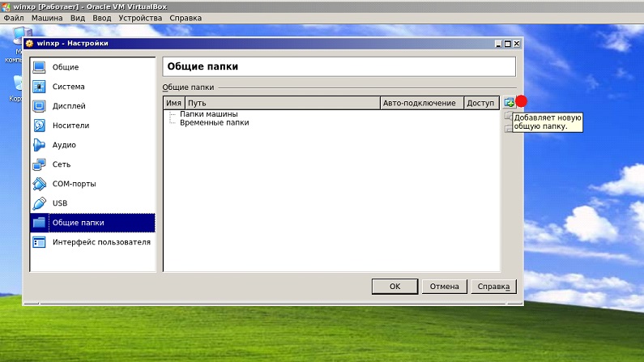Sort by the Доступ column header
Viewport: 644px width, 362px height.
(480, 104)
